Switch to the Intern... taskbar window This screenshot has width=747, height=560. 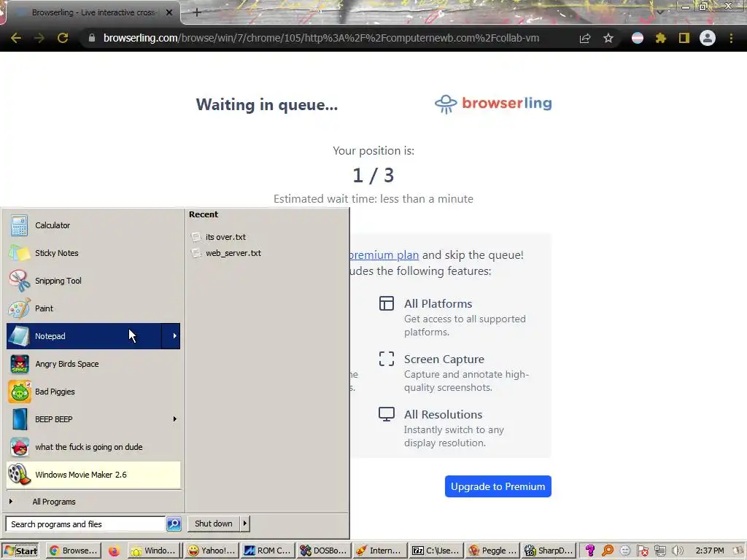[380, 551]
